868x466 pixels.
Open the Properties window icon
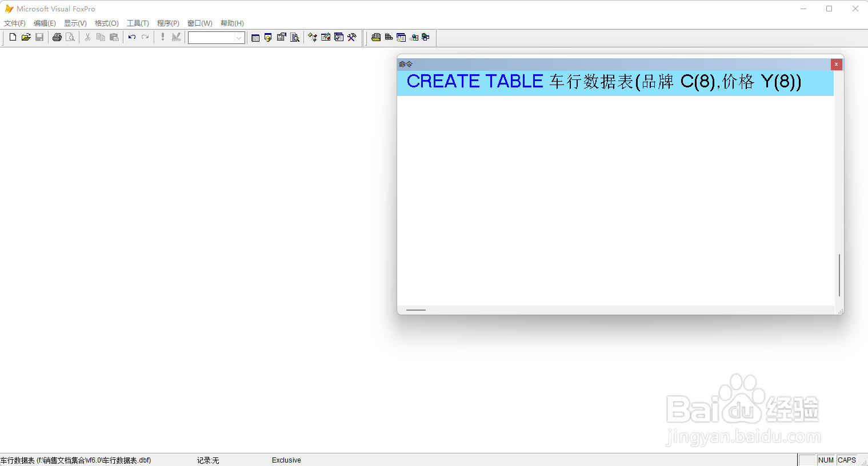tap(281, 37)
